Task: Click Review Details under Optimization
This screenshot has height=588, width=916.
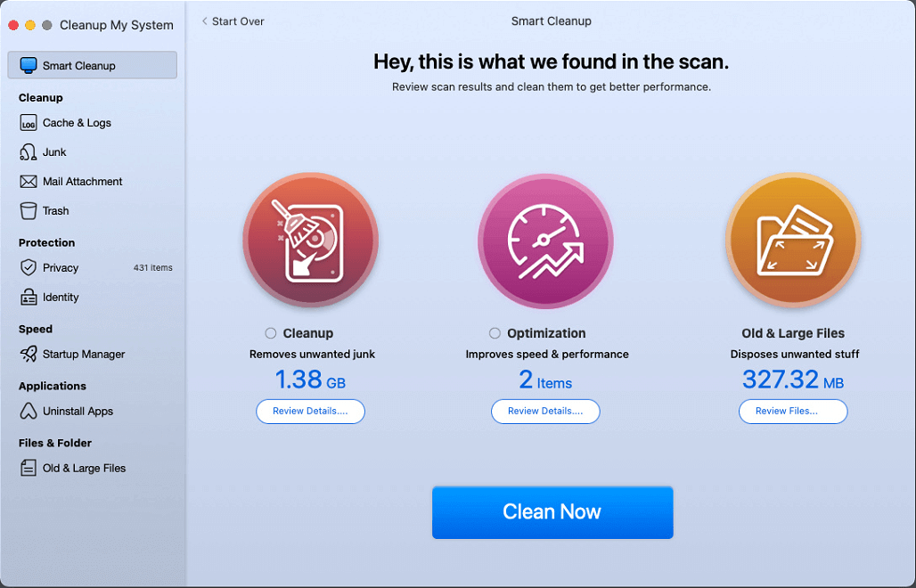Action: [x=545, y=412]
